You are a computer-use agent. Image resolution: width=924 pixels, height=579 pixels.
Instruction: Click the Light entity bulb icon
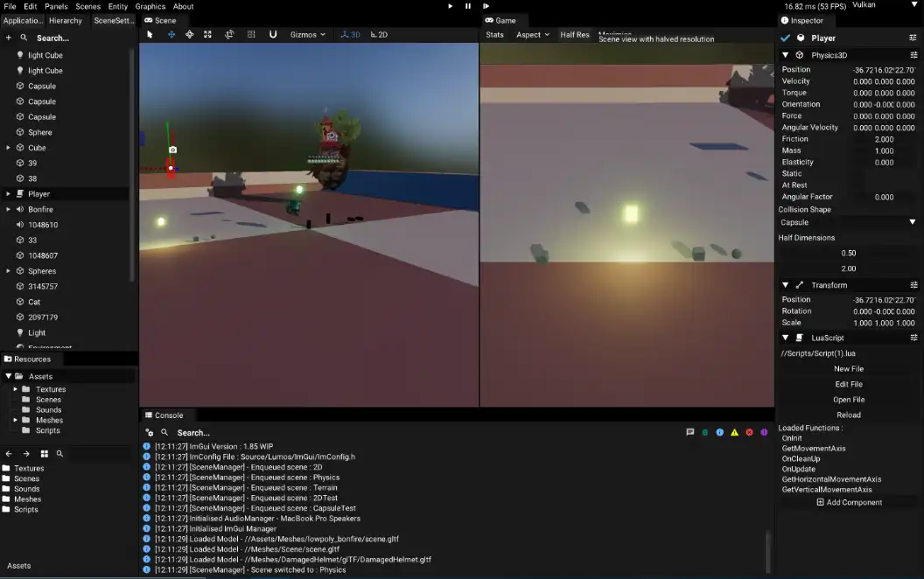click(x=20, y=332)
